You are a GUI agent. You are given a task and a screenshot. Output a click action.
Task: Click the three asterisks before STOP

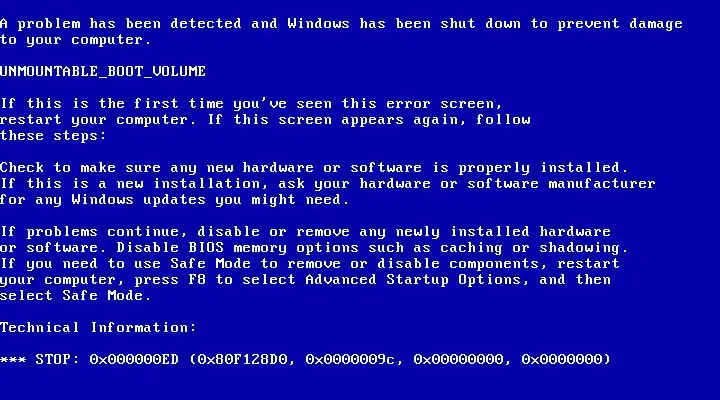[13, 359]
